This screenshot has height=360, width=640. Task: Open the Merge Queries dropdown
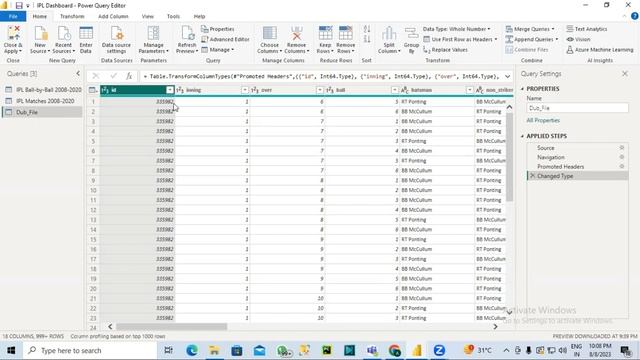point(530,29)
